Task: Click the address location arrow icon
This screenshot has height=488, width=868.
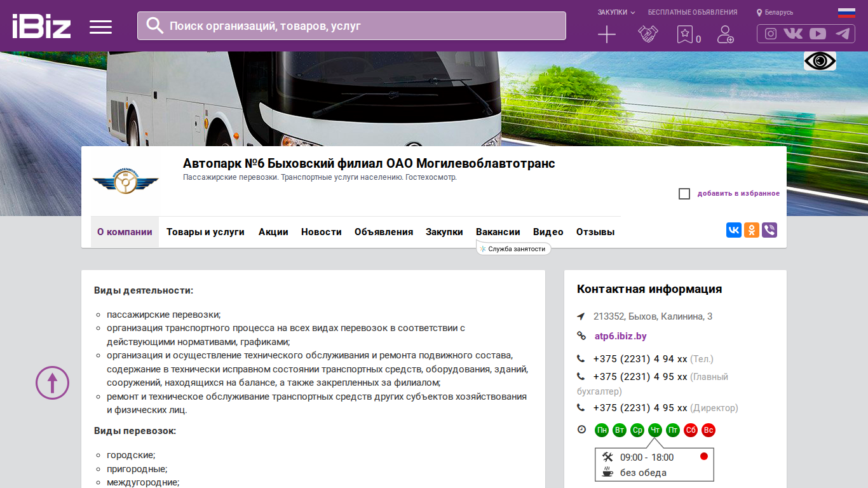Action: (x=581, y=316)
